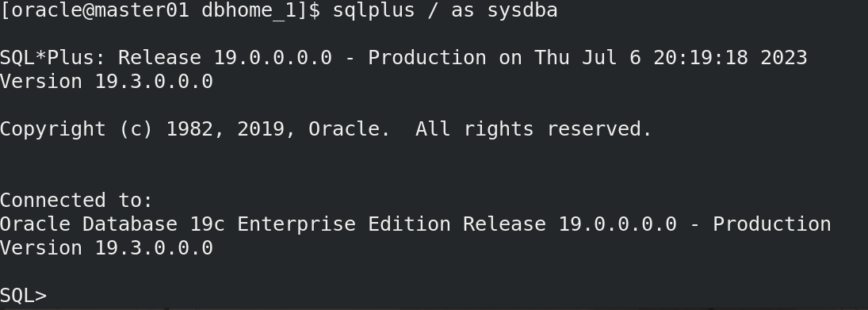Click 'Oracle.' in the copyright line
868x310 pixels.
point(350,129)
